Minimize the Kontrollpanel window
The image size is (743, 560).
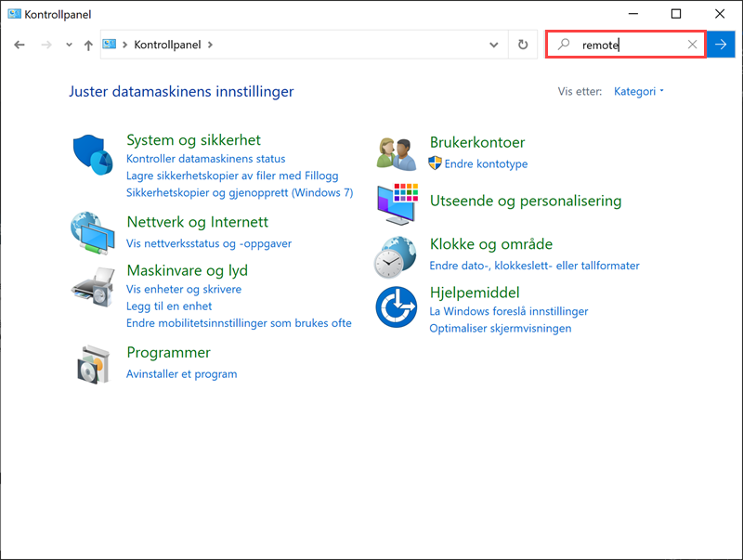[x=633, y=14]
